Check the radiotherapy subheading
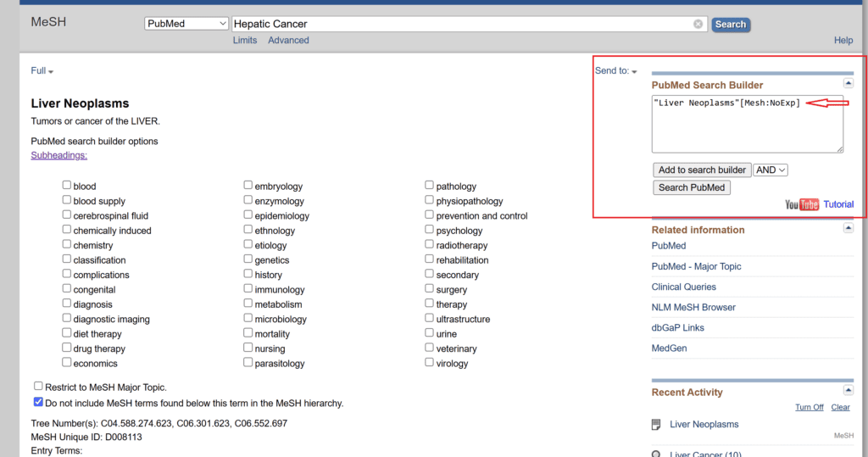This screenshot has height=457, width=868. [x=429, y=244]
